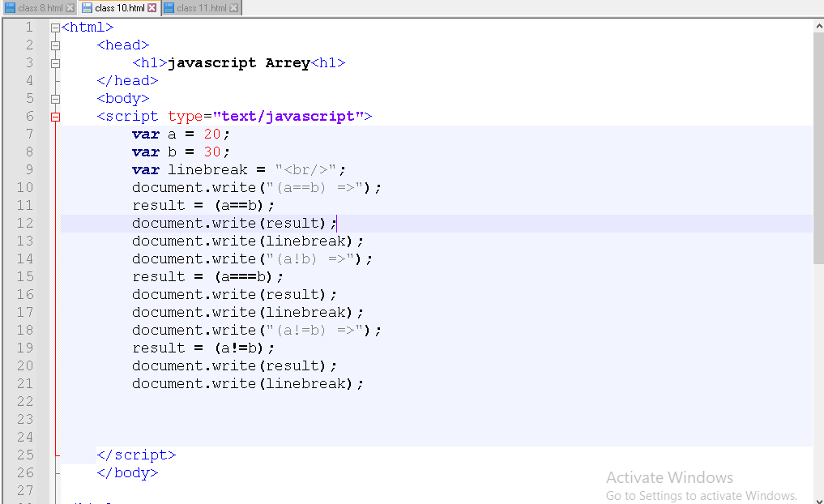Close the class 11.html tab
This screenshot has height=504, width=824.
(234, 8)
